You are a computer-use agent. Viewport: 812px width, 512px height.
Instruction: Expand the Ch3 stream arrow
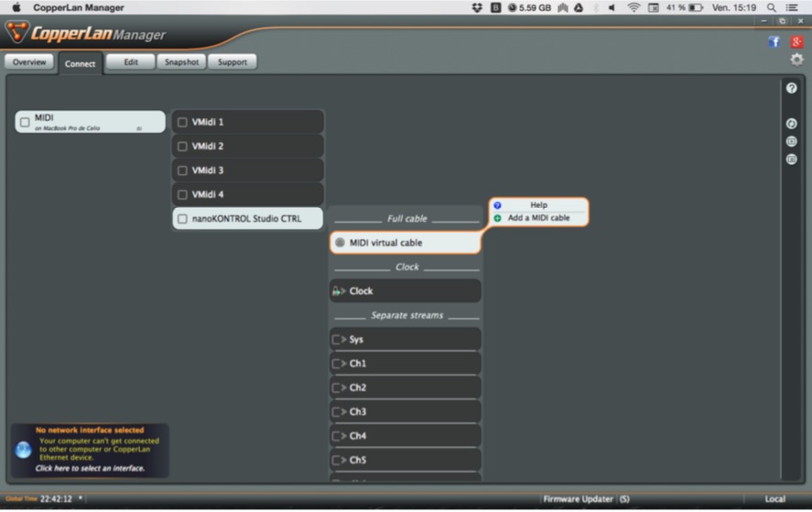pos(343,412)
